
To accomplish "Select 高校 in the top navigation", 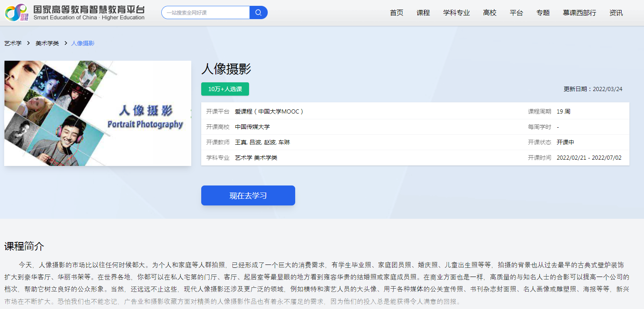I will tap(489, 13).
